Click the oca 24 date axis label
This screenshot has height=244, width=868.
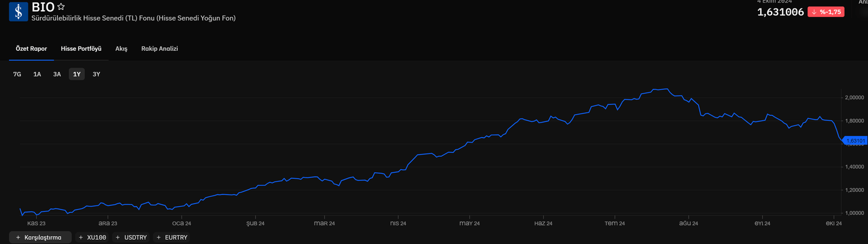pyautogui.click(x=182, y=223)
